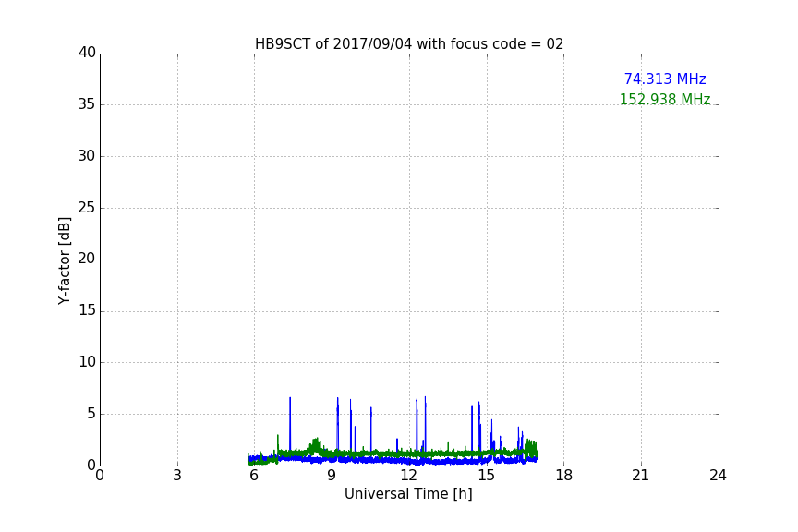Click y-axis tick label 30
Screen dimensions: 798x532
click(87, 156)
